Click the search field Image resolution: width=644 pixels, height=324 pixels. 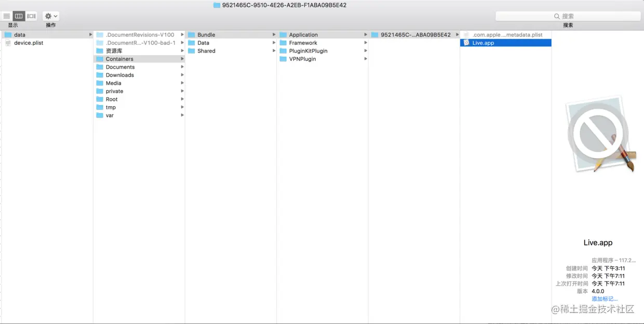pyautogui.click(x=568, y=16)
